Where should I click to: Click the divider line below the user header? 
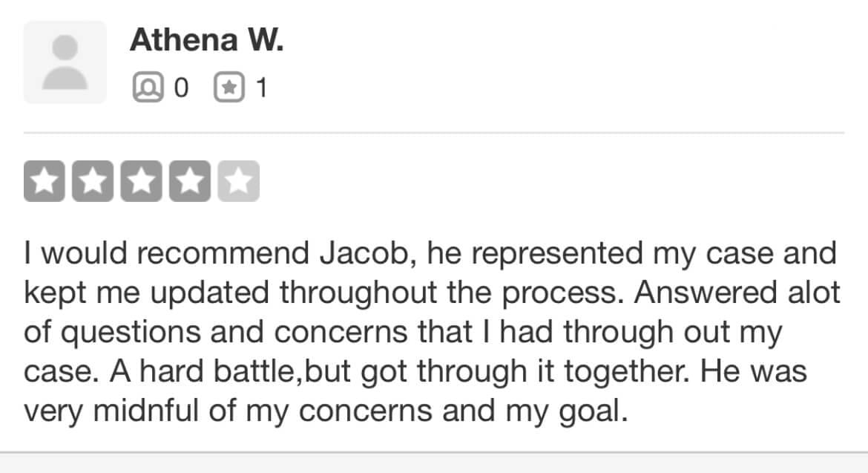434,134
